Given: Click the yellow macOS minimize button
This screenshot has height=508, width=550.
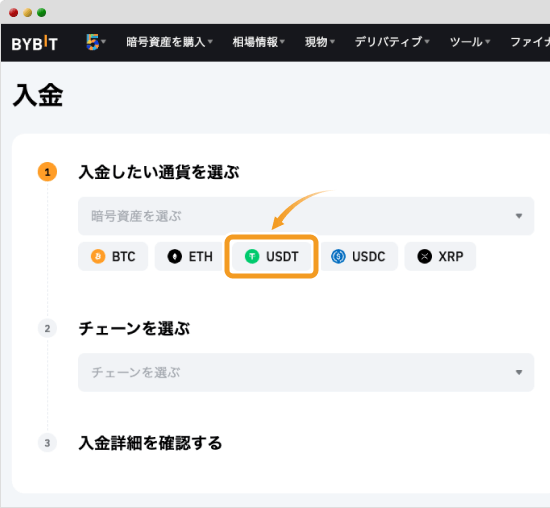Looking at the screenshot, I should click(x=27, y=13).
